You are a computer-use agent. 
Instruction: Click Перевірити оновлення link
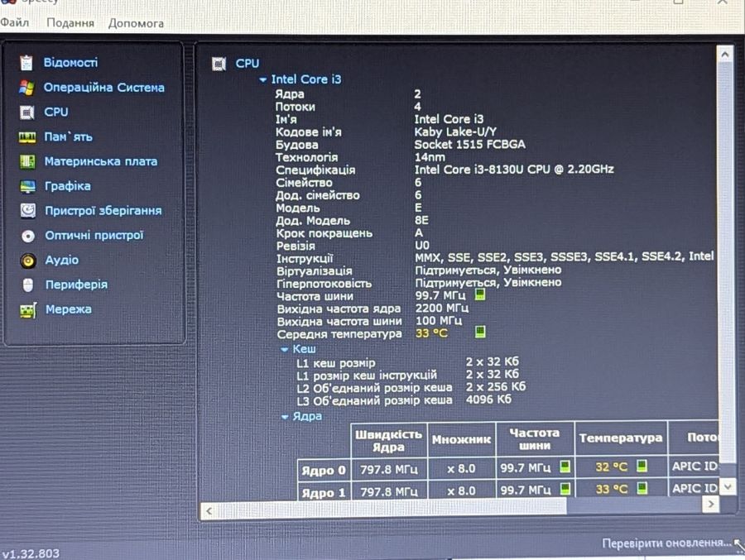click(x=666, y=543)
